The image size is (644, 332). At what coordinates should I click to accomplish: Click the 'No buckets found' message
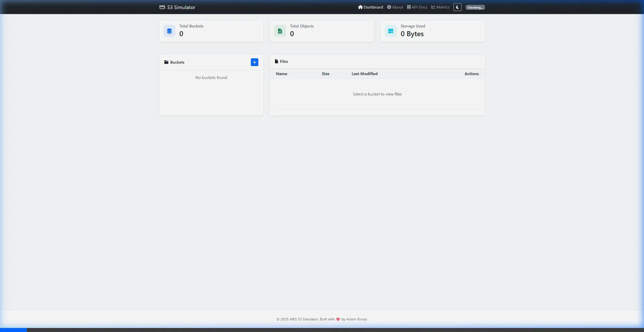[x=211, y=77]
